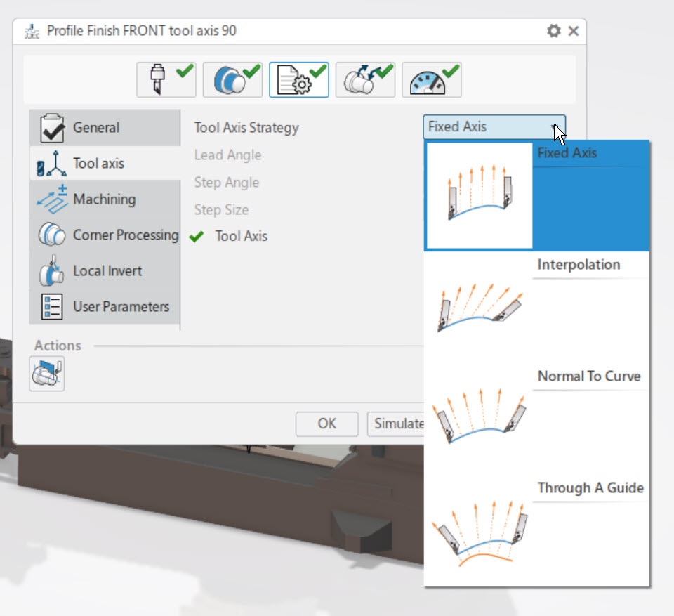
Task: Click the green check beside Tool Axis
Action: click(197, 237)
